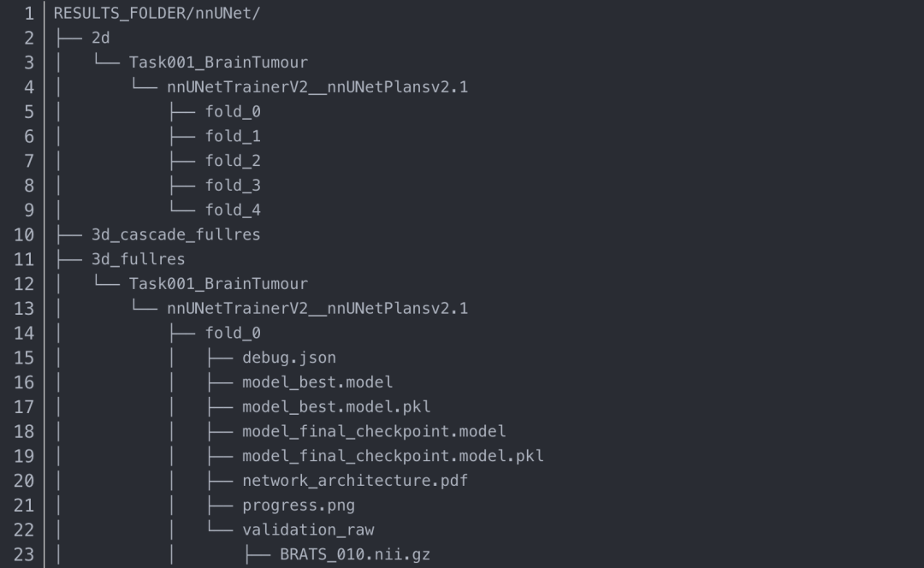
Task: Click the fold_3 directory entry
Action: coord(233,185)
